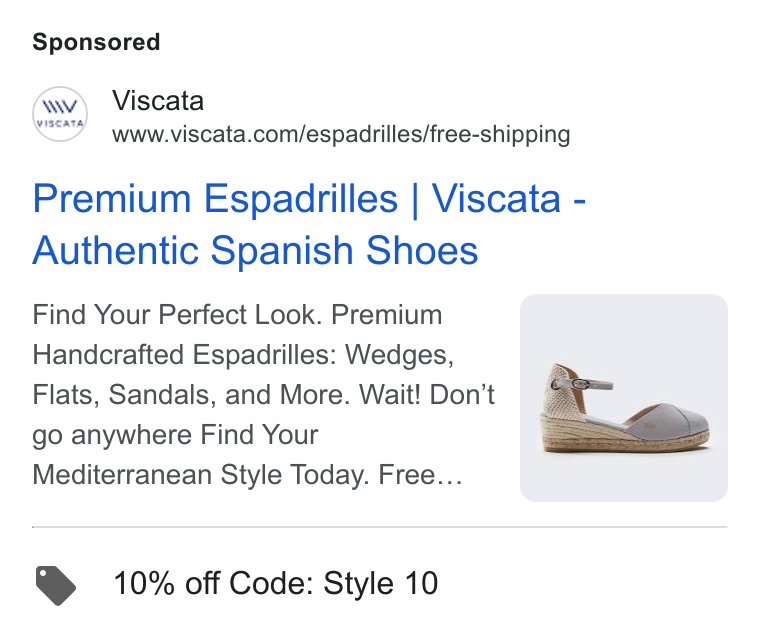This screenshot has width=760, height=644.
Task: Click the price tag promotion icon
Action: click(x=56, y=585)
